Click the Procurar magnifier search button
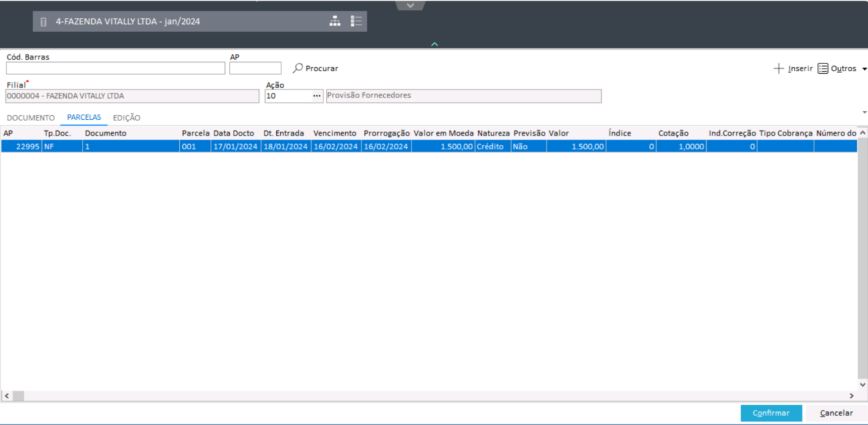 (x=315, y=68)
